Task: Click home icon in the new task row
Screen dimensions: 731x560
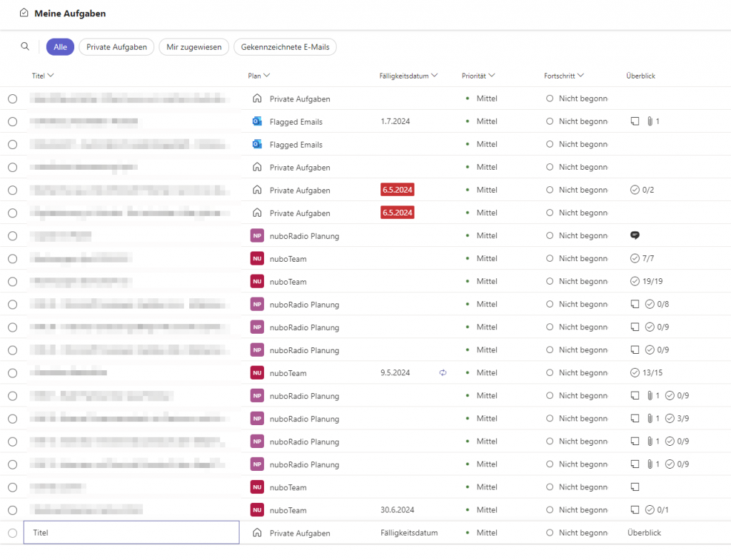Action: coord(257,532)
